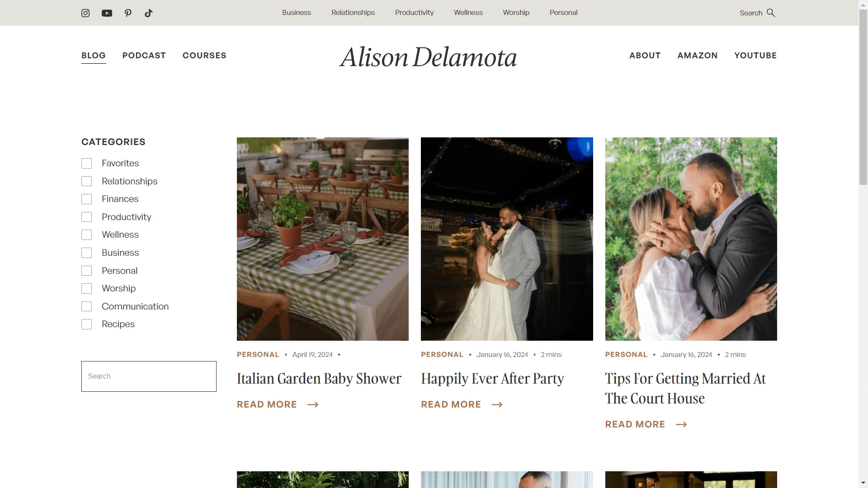868x488 pixels.
Task: Expand the Worship category checkbox
Action: [87, 288]
